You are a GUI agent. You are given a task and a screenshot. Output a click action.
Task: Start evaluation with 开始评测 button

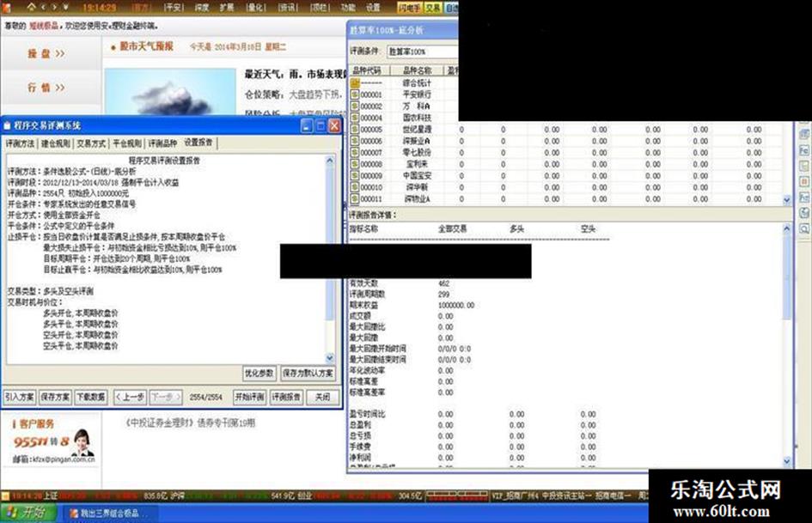249,397
